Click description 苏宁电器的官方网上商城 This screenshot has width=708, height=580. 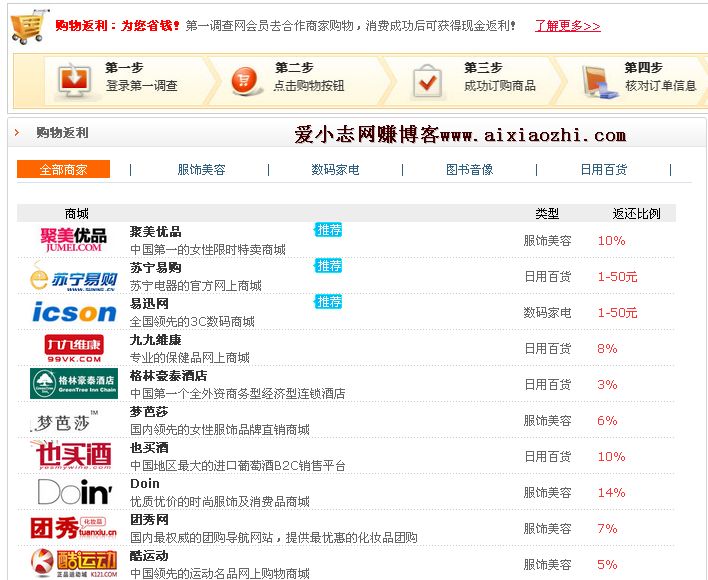click(196, 286)
